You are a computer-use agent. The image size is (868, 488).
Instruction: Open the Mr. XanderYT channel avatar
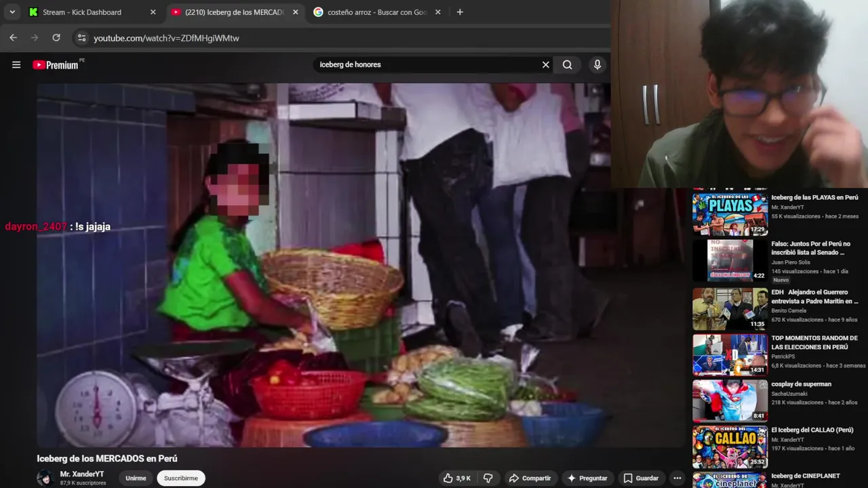coord(45,478)
